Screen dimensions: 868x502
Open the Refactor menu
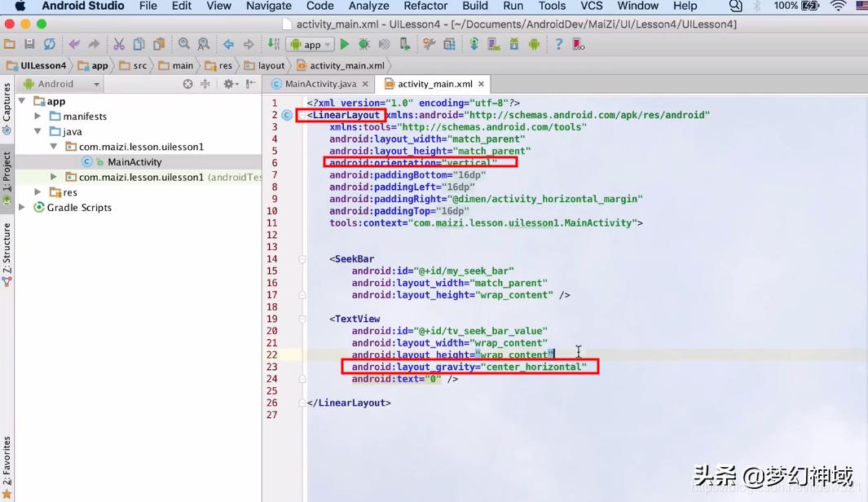coord(425,7)
